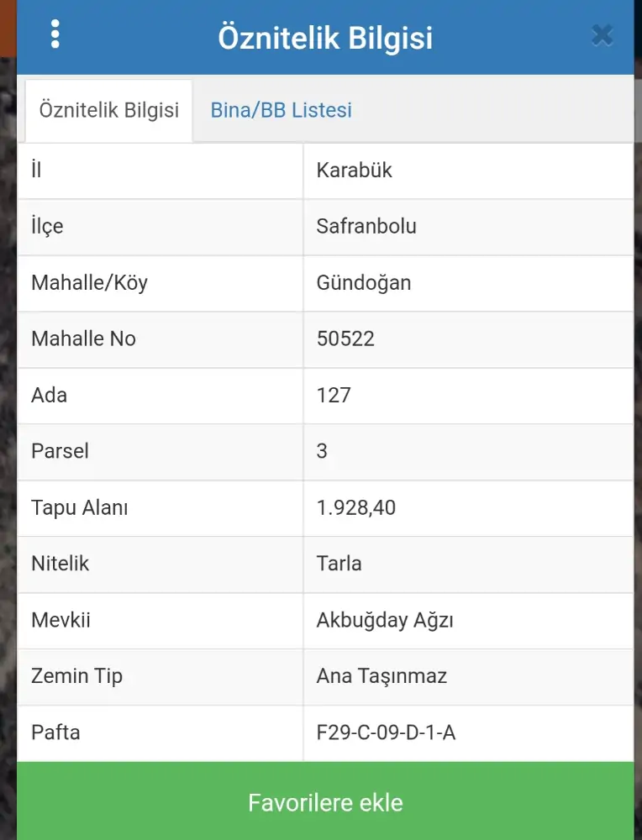Select the Öznitelik Bilgisi tab
This screenshot has width=642, height=840.
pos(109,110)
